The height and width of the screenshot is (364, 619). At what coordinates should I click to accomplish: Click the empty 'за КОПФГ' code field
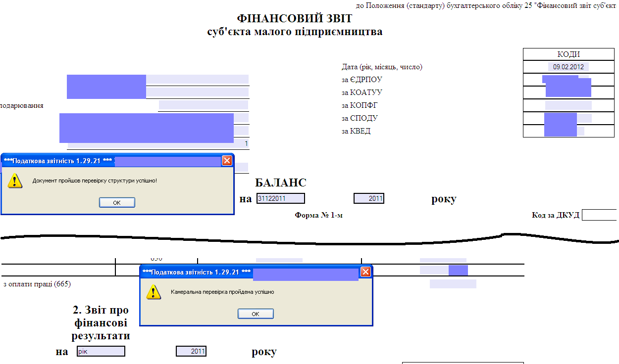point(568,105)
